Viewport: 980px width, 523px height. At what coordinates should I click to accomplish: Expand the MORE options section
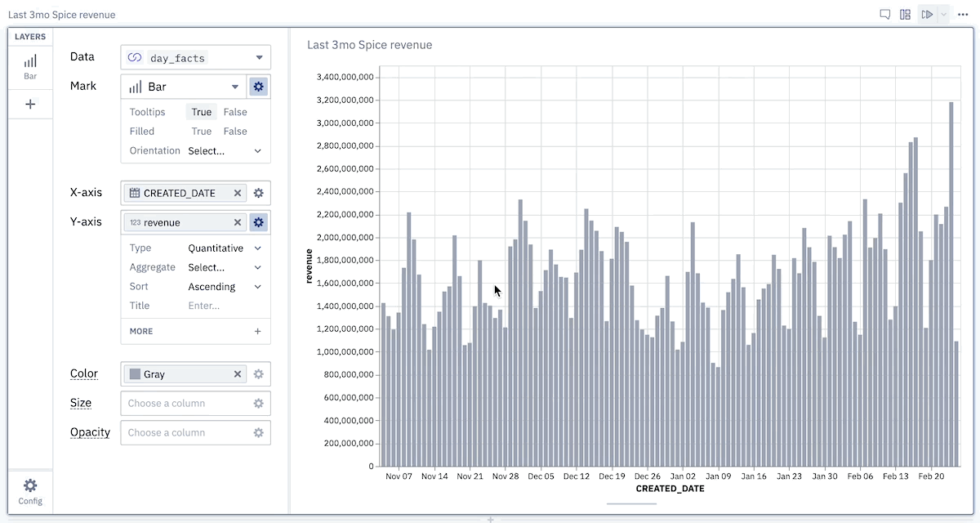click(195, 331)
